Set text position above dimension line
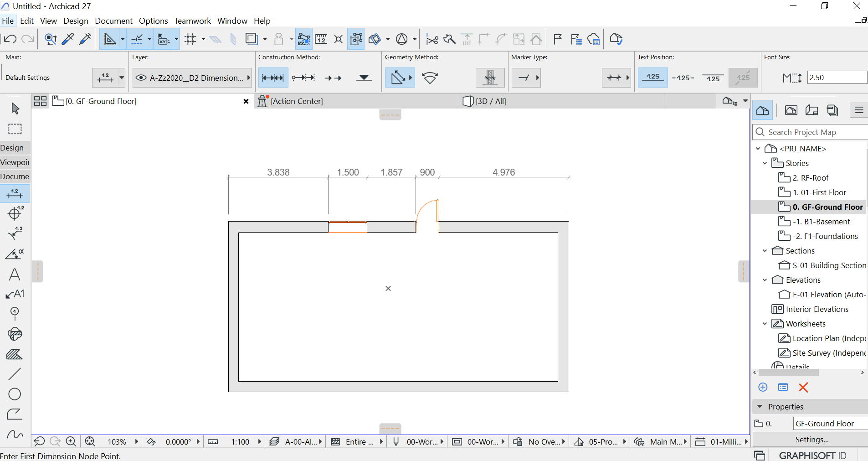Screen dimensions: 868x461 [x=652, y=78]
